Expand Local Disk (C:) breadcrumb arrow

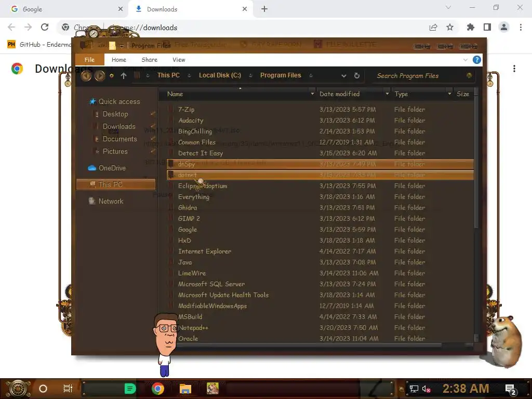point(250,76)
